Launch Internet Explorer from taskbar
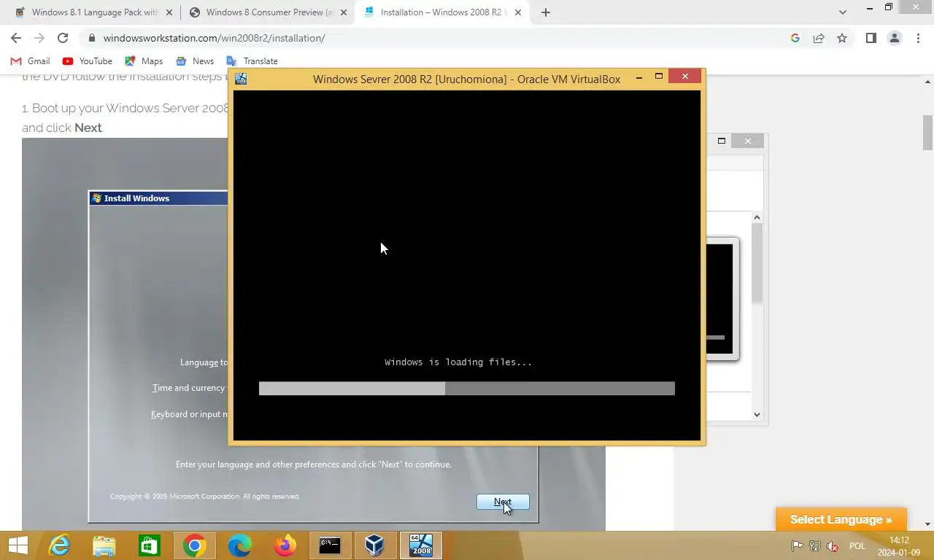Screen dimensions: 934x560 point(59,545)
